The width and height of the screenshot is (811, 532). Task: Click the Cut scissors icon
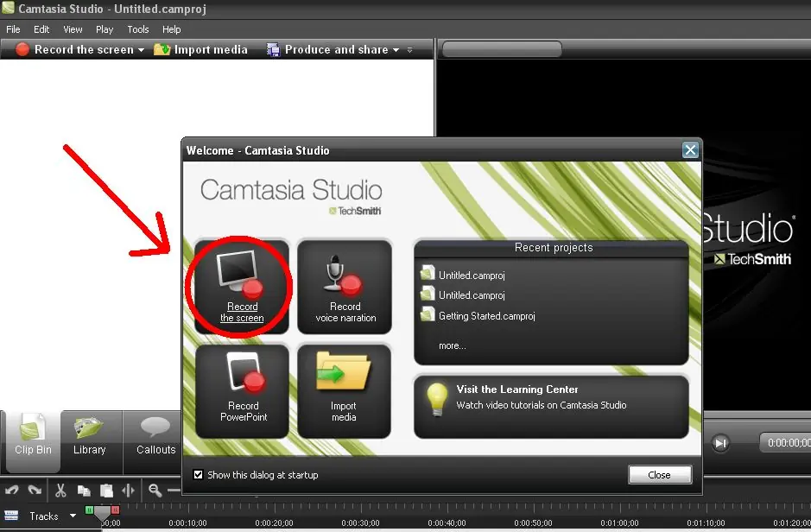coord(60,490)
